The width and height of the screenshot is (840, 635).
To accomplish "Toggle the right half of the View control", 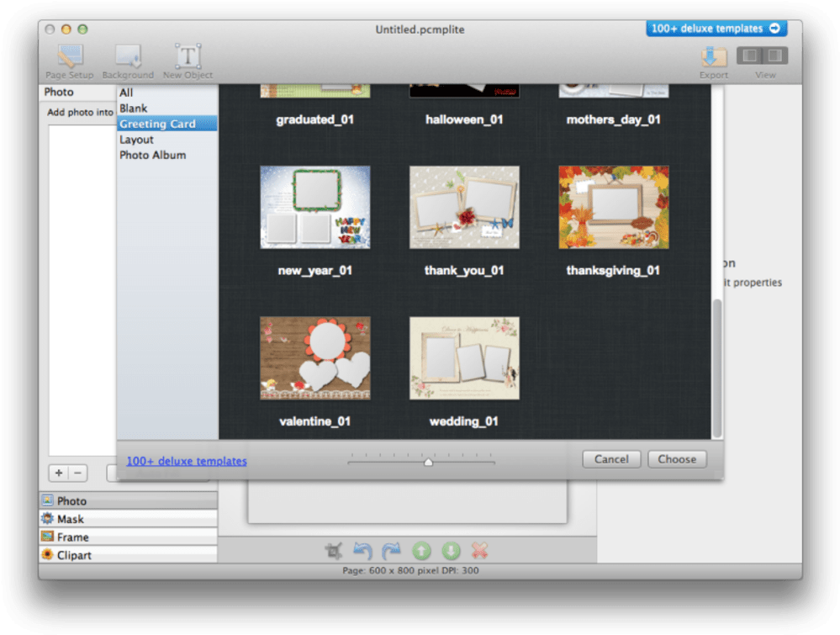I will (x=775, y=56).
